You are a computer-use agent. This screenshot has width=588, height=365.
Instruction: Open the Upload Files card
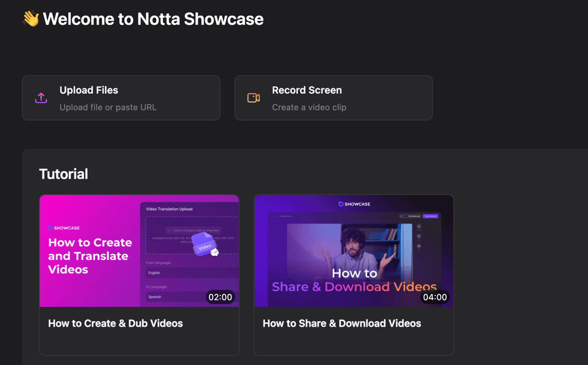121,98
